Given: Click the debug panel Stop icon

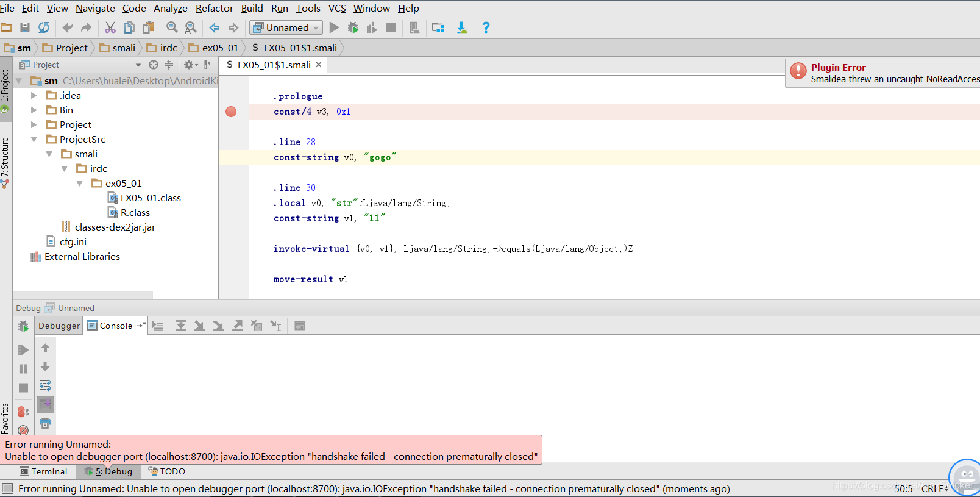Looking at the screenshot, I should (x=23, y=388).
